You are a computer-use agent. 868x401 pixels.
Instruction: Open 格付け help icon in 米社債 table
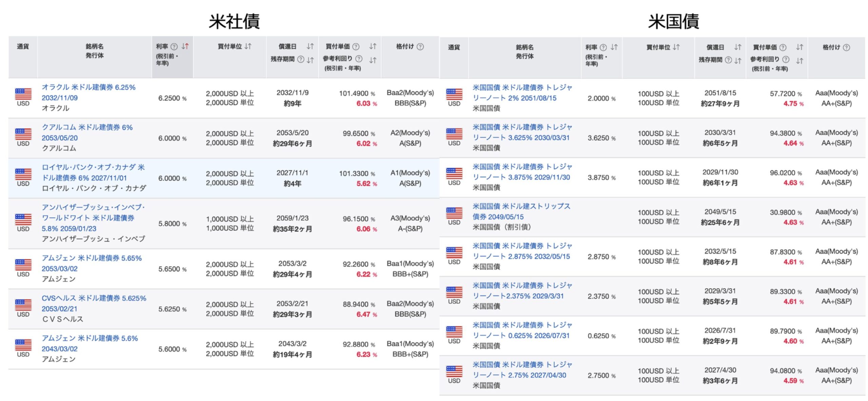420,46
